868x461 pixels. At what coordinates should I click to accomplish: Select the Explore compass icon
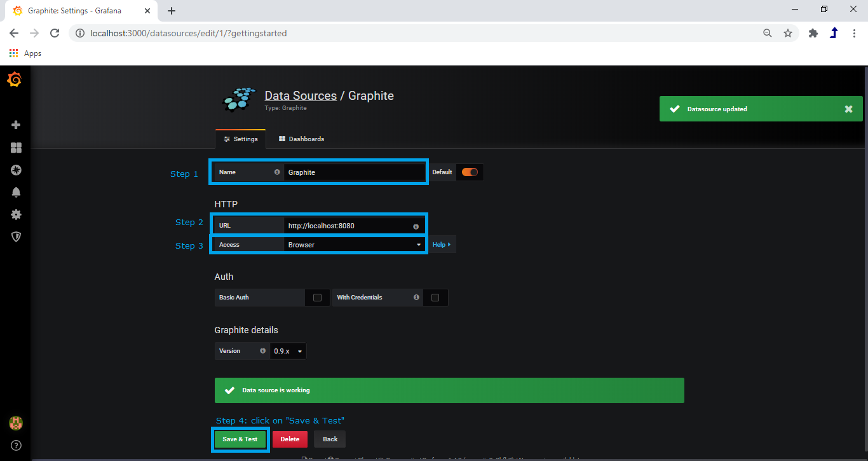15,170
